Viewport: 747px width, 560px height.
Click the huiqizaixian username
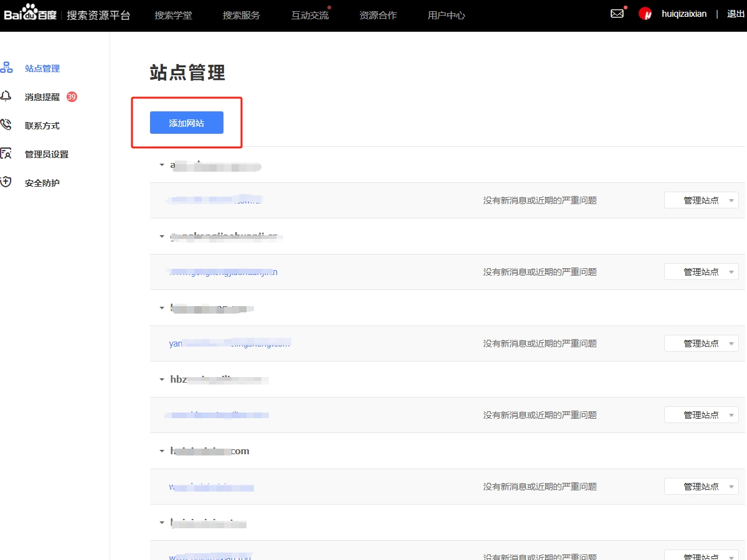tap(684, 14)
